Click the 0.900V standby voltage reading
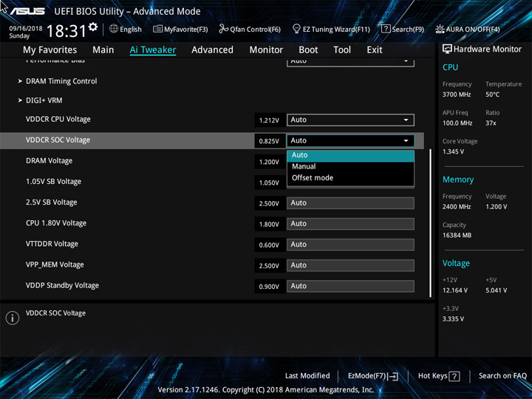 [270, 287]
